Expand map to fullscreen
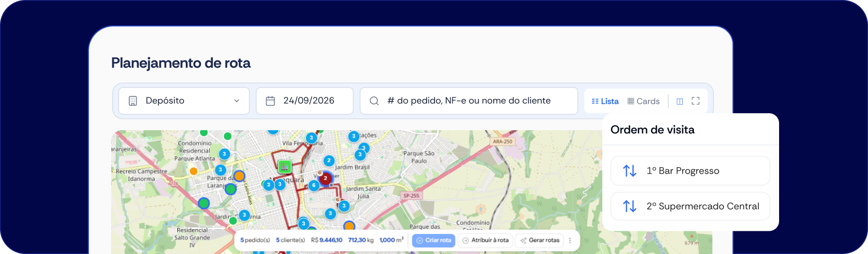The width and height of the screenshot is (868, 254). click(695, 101)
